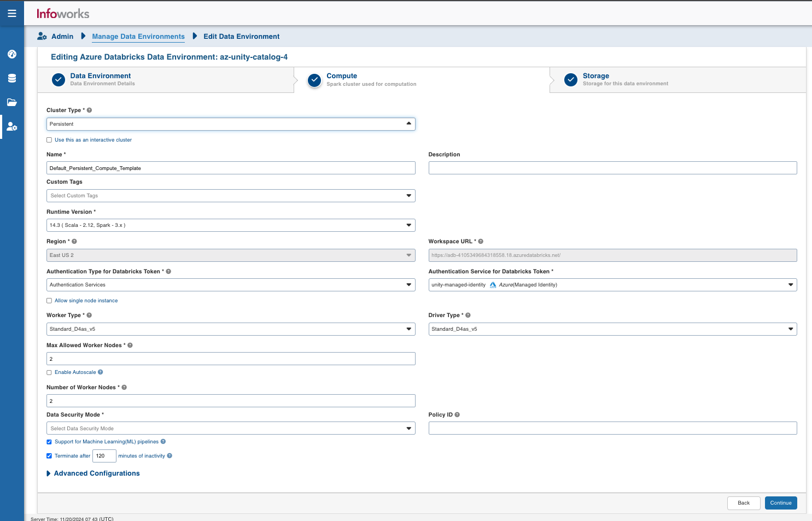Click the Region help icon
The image size is (812, 521).
pos(74,242)
